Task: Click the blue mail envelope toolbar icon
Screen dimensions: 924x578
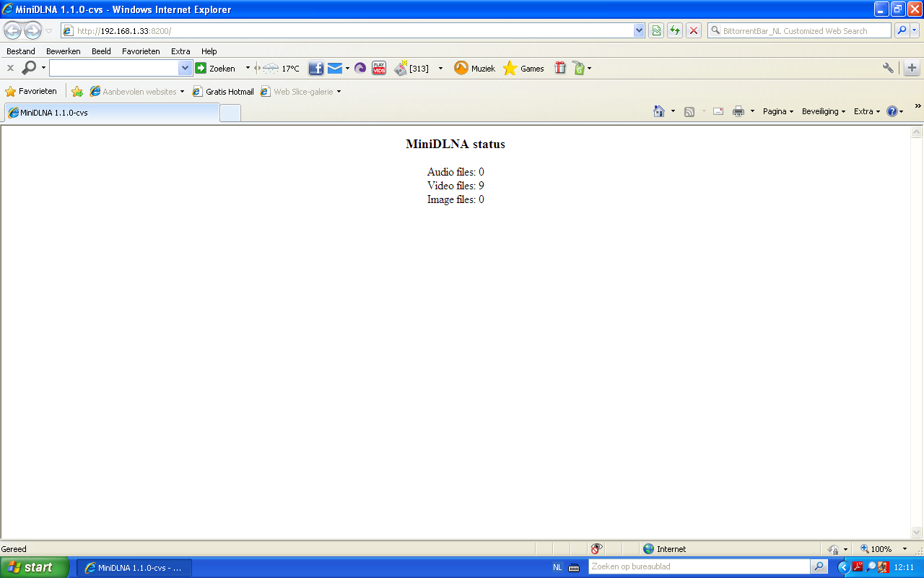Action: (x=335, y=69)
